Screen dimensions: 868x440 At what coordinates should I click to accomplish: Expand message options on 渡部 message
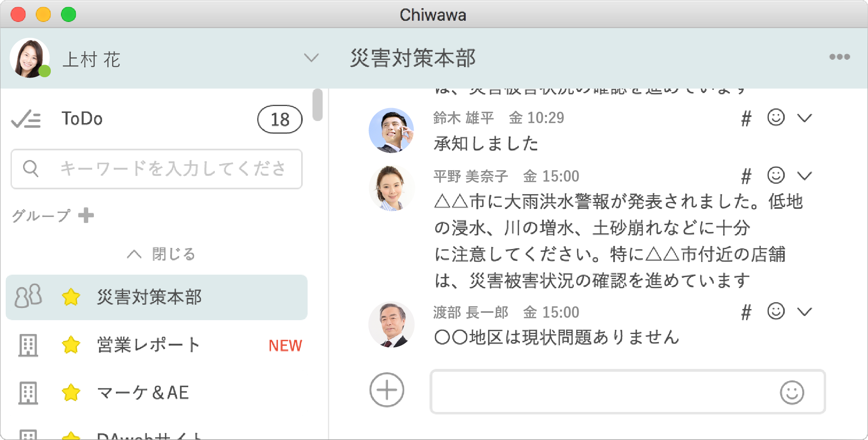pos(806,312)
